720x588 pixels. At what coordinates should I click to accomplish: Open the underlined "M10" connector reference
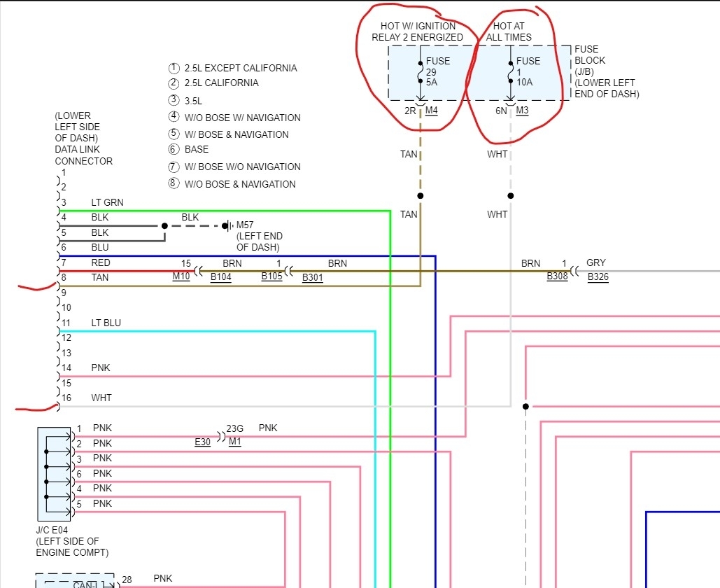(x=181, y=276)
